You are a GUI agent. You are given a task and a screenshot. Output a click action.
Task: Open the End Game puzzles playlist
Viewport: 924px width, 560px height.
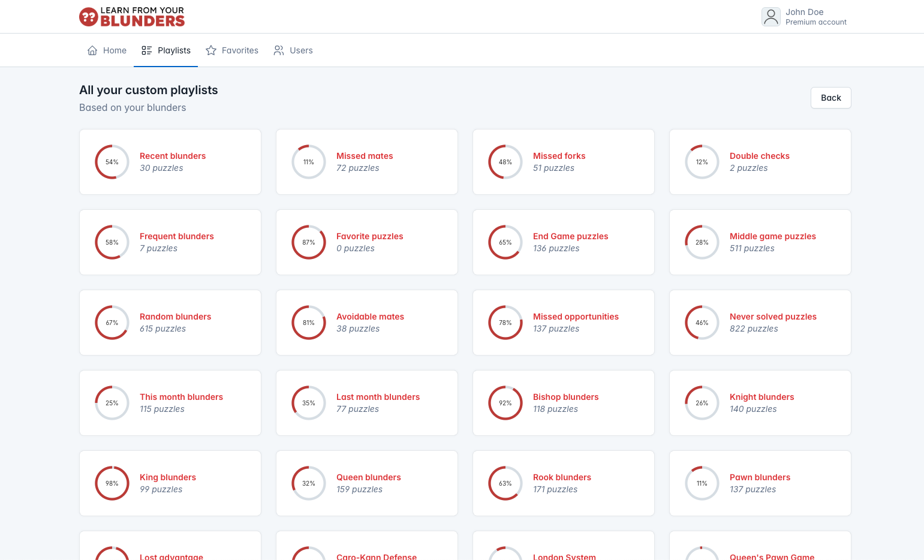point(564,242)
